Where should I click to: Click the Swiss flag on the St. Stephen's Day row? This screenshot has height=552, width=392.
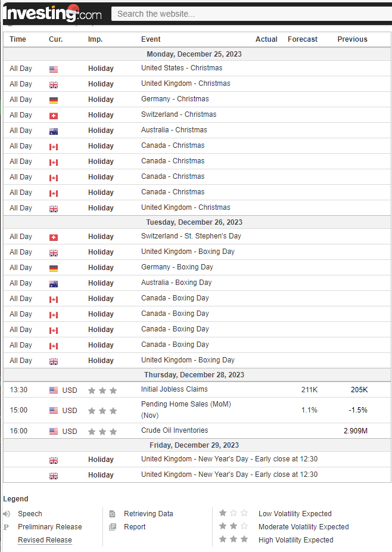point(54,237)
